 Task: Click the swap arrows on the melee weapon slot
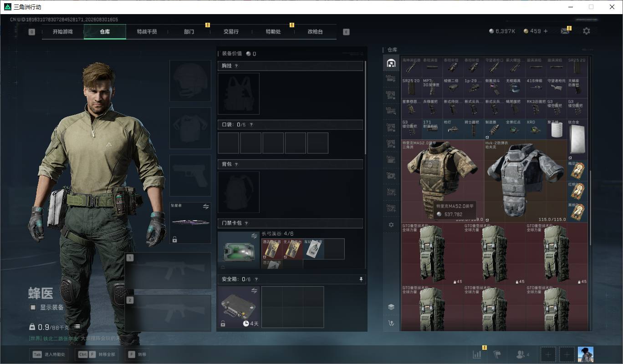tap(206, 206)
